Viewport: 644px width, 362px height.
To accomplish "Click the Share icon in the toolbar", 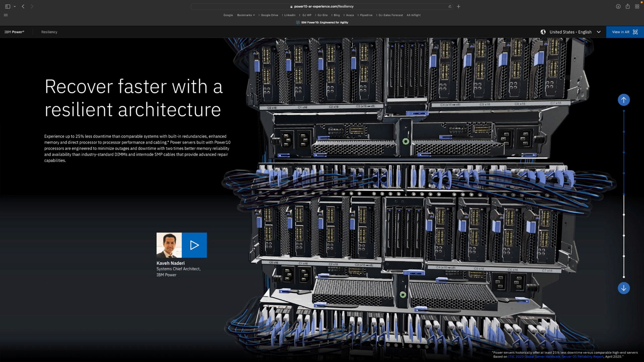I will 628,6.
